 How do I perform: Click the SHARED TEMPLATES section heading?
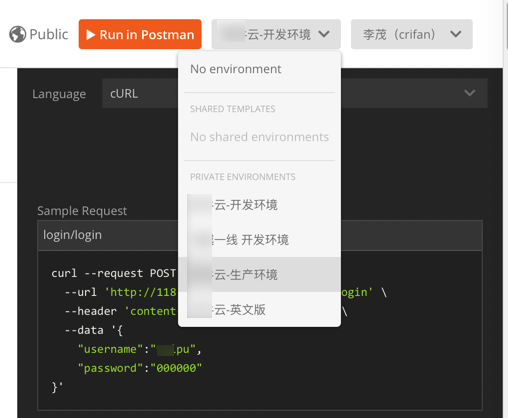(233, 109)
